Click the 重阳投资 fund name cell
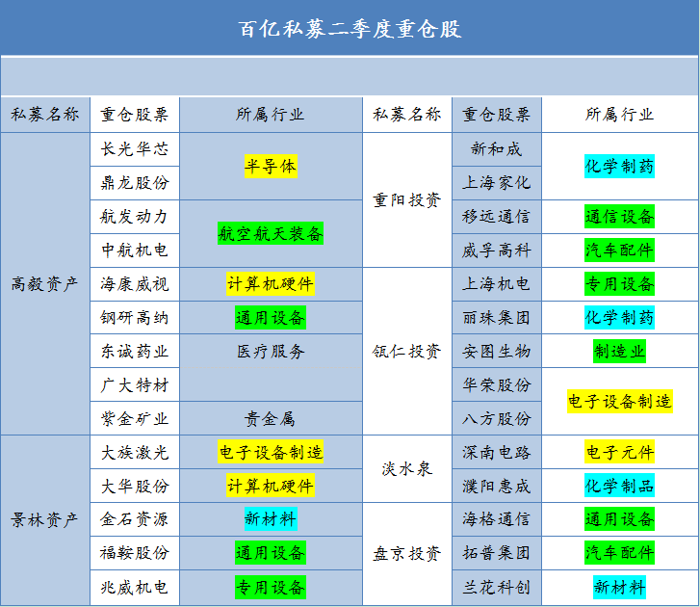This screenshot has width=700, height=607. click(x=407, y=199)
